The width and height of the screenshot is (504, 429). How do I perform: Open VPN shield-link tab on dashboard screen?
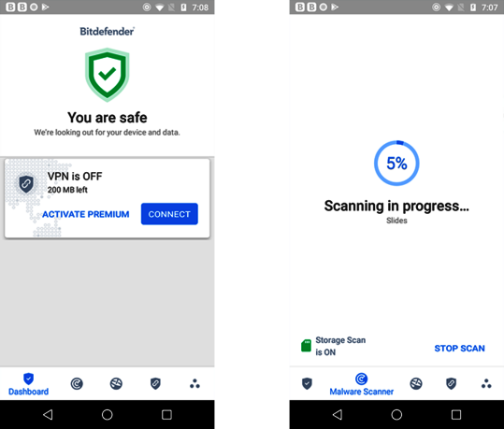coord(155,383)
